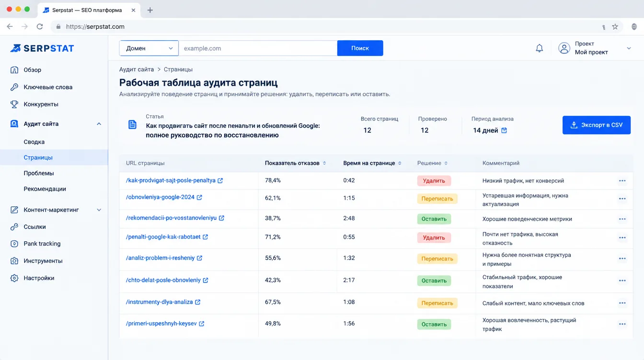Viewport: 644px width, 360px height.
Task: Reload the page in browser
Action: 40,27
